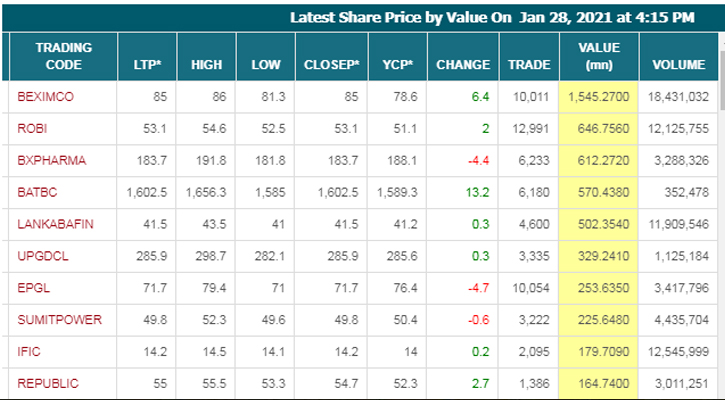Click the UPGDCL trading code
The image size is (725, 400).
[41, 256]
